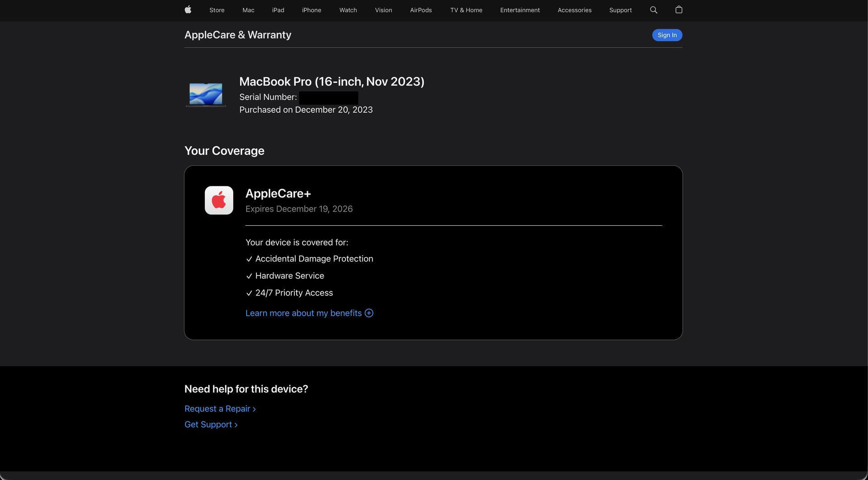Click the Sign In button
The width and height of the screenshot is (868, 480).
click(667, 35)
